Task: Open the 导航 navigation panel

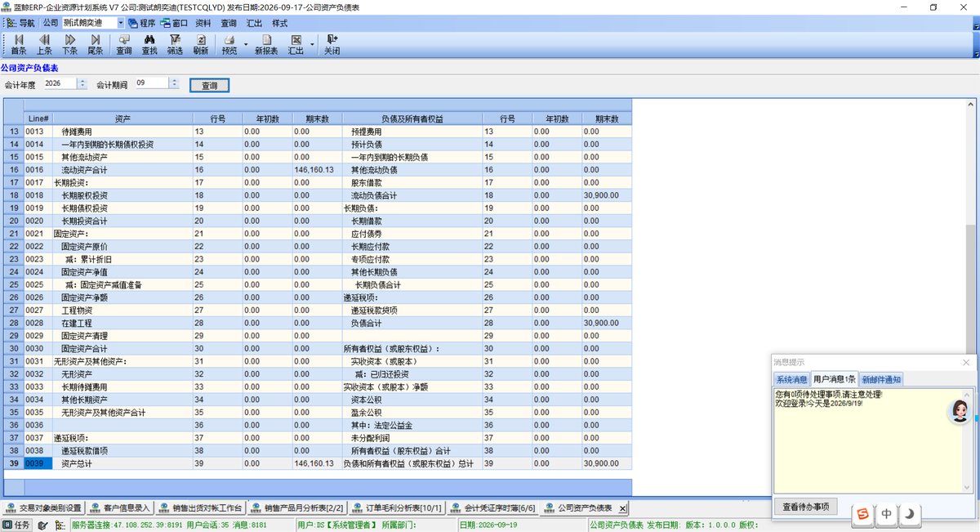Action: tap(20, 23)
